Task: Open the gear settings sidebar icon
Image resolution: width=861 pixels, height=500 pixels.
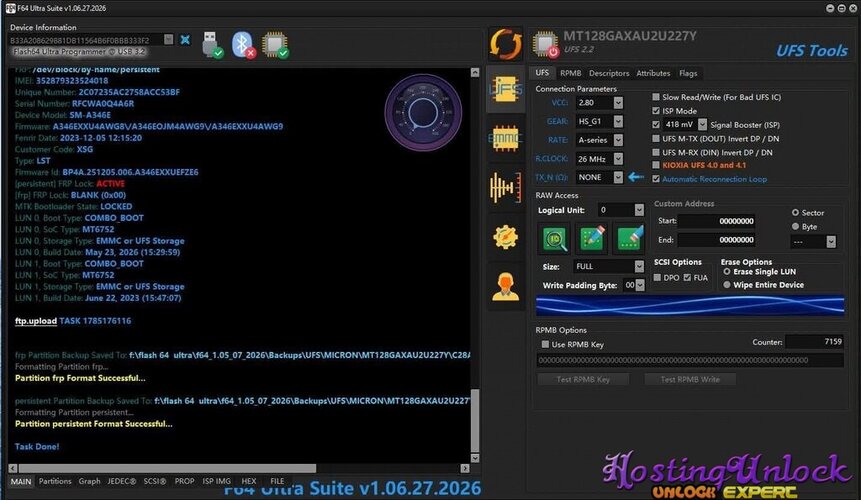Action: coord(506,237)
